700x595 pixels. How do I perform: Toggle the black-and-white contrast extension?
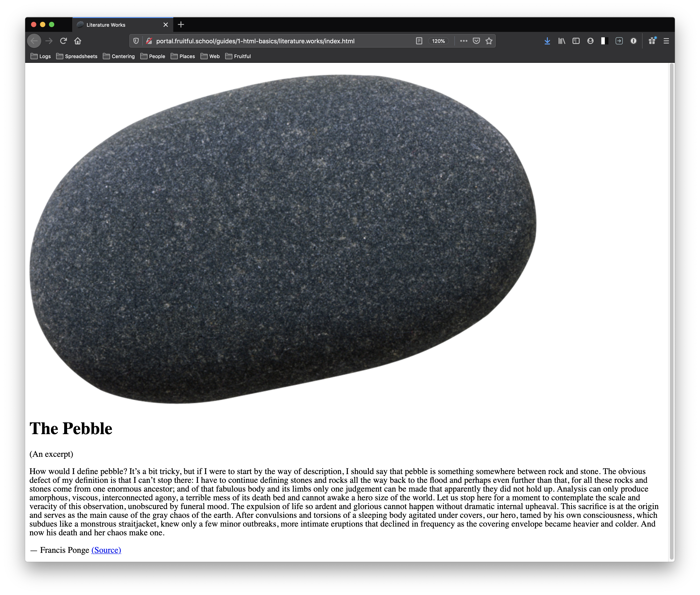click(x=605, y=41)
